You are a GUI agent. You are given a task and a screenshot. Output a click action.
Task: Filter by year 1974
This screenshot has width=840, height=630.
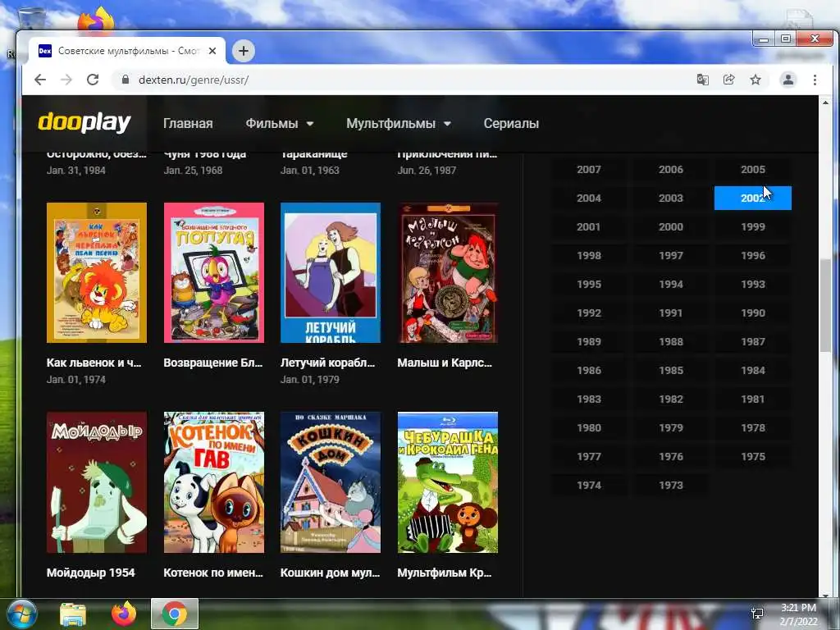589,486
